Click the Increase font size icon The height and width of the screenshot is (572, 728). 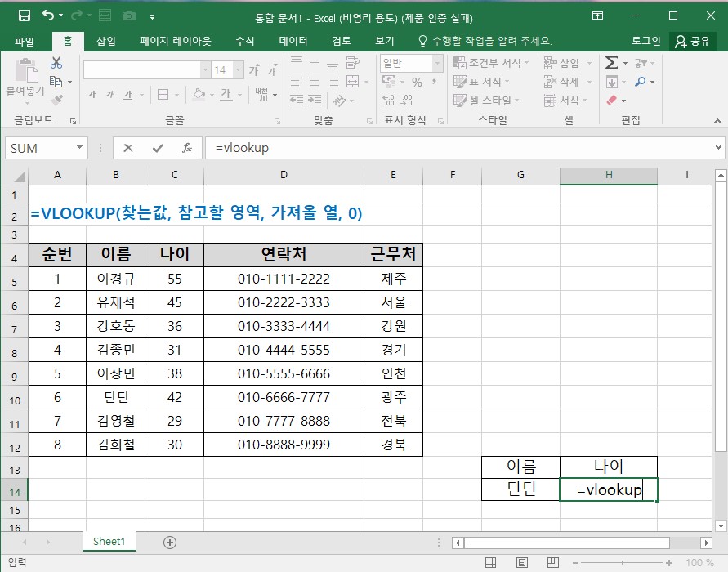click(254, 70)
